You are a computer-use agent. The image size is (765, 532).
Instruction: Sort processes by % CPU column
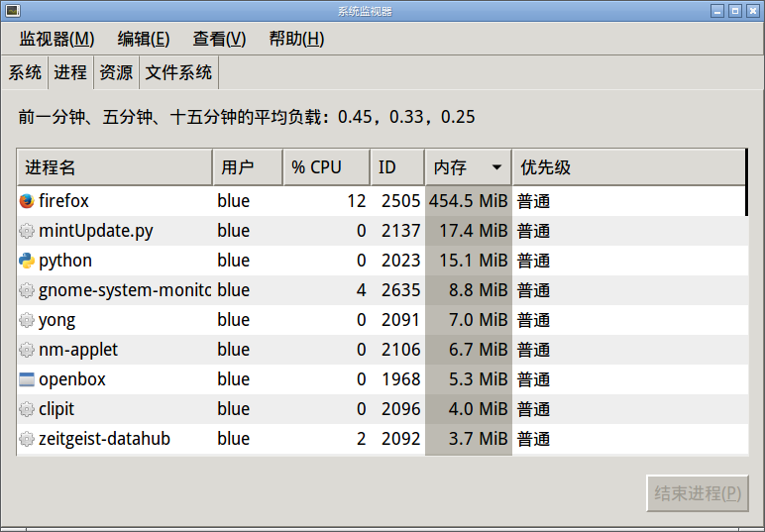click(x=326, y=167)
